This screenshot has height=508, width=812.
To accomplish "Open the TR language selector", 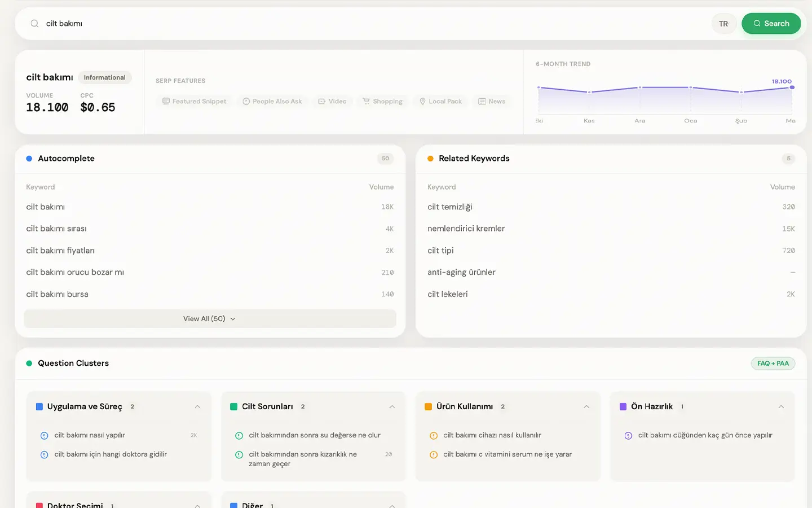I will click(724, 24).
